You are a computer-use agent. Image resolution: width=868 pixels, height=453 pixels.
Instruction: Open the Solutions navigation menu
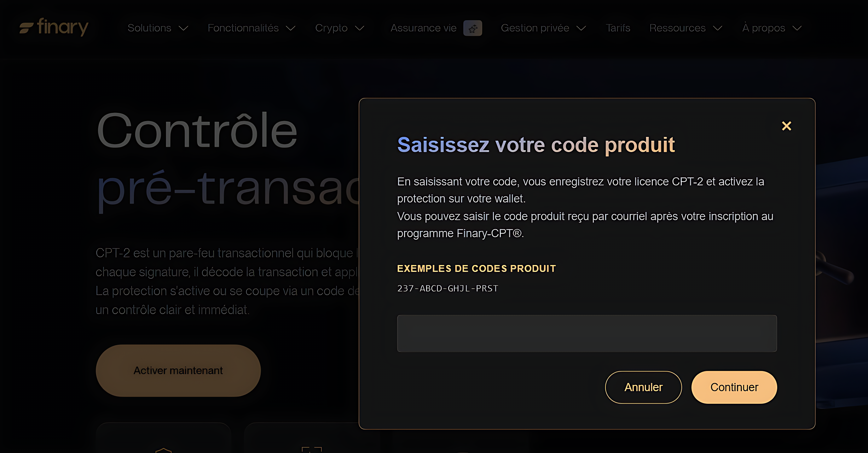click(x=149, y=28)
